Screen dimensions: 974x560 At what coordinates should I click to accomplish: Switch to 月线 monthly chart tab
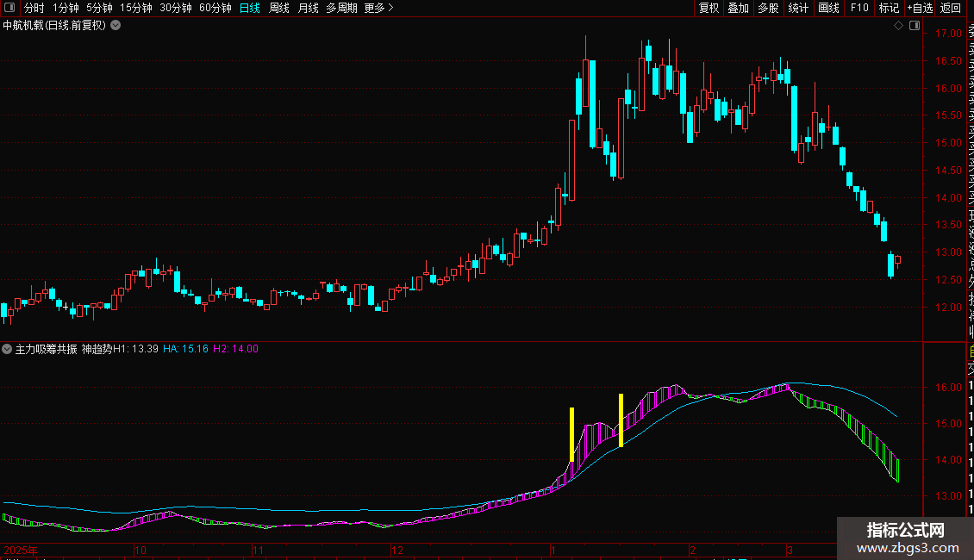pyautogui.click(x=308, y=8)
